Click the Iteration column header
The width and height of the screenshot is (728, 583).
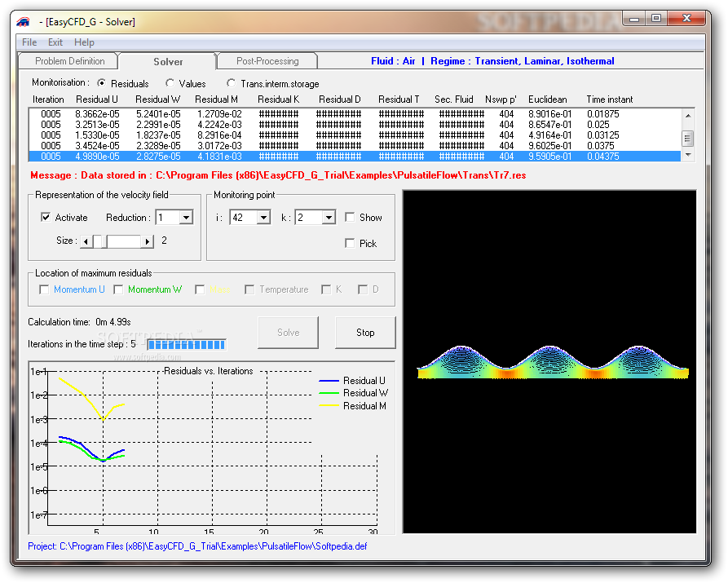pyautogui.click(x=48, y=99)
